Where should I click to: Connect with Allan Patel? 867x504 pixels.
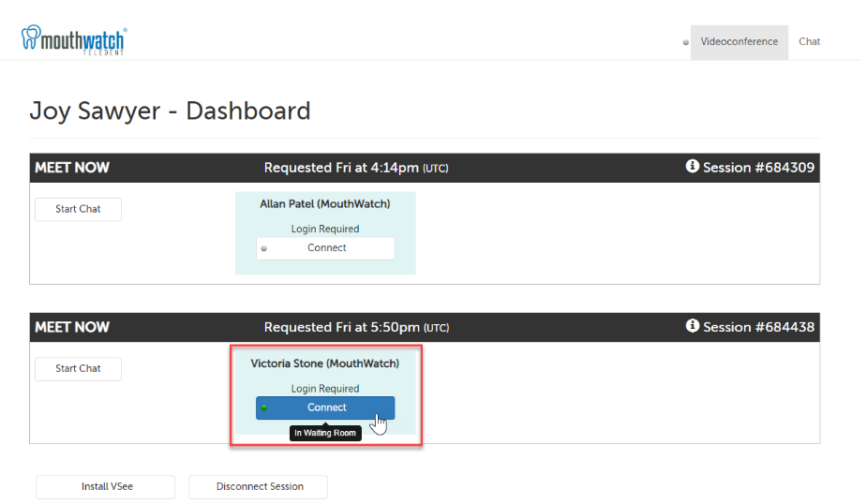click(x=325, y=248)
